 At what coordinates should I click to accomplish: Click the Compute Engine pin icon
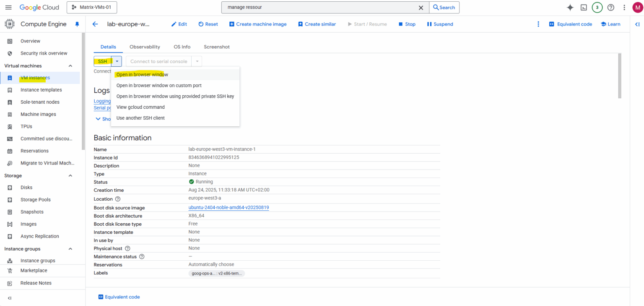point(77,24)
